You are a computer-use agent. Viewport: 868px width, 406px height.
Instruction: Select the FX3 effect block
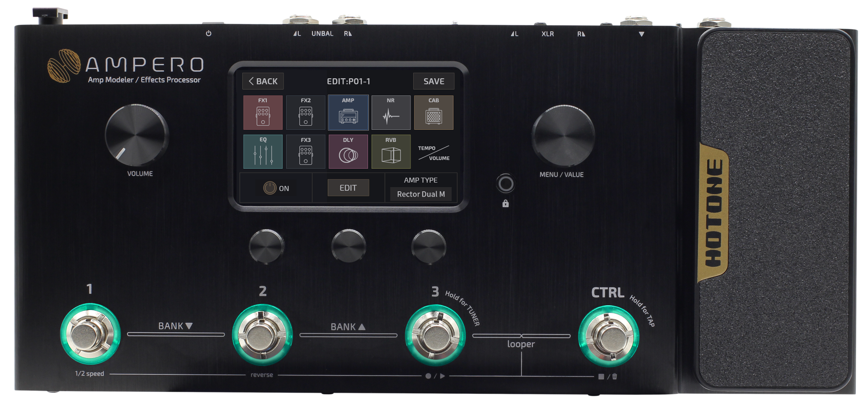tap(306, 151)
